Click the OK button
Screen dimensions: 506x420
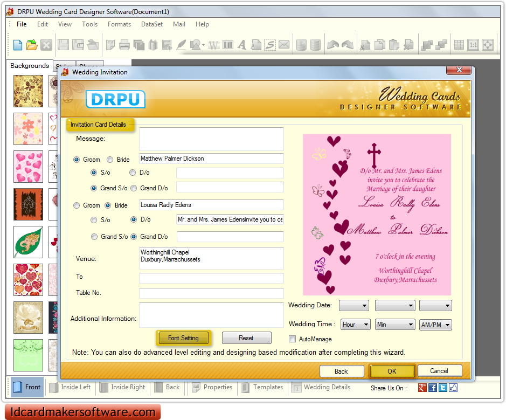(x=392, y=371)
